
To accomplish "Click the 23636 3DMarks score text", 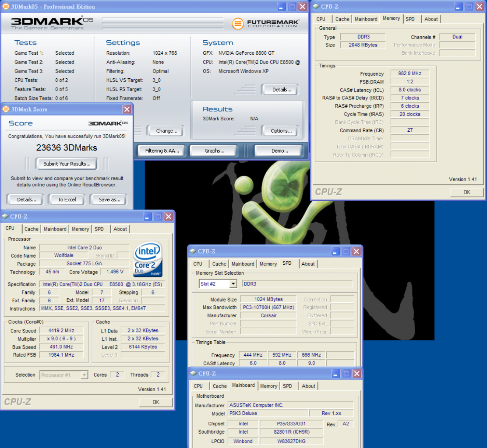I will [67, 148].
